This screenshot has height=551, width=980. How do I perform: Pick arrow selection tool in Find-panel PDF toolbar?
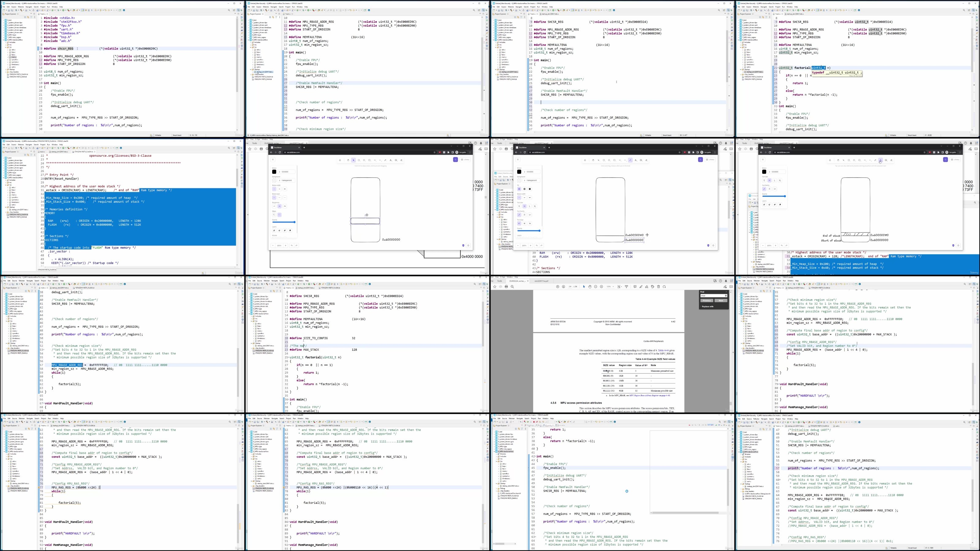pos(584,287)
